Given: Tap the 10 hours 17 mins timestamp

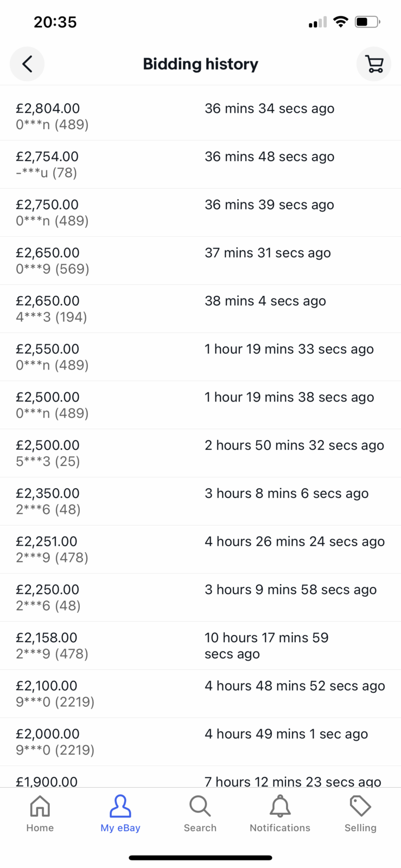Looking at the screenshot, I should pyautogui.click(x=266, y=646).
